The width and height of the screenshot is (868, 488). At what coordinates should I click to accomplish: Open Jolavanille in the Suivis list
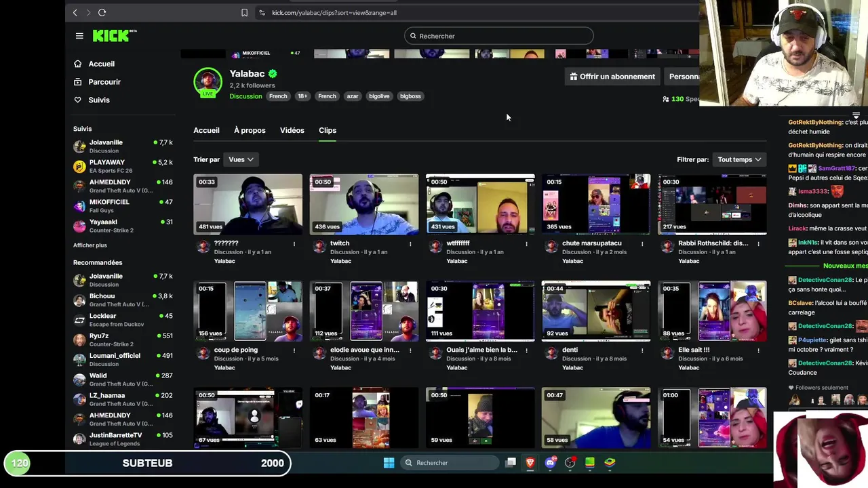point(123,146)
